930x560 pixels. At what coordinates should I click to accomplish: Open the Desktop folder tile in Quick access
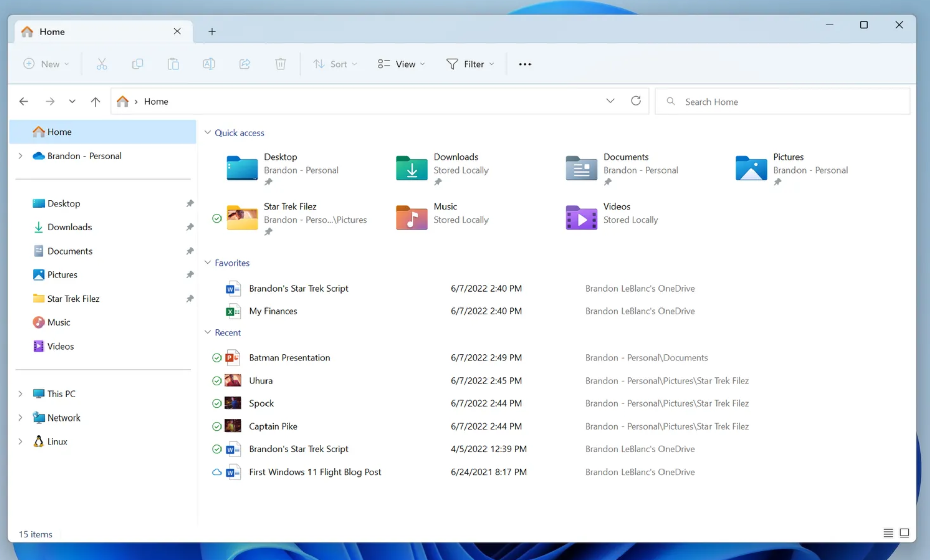tap(283, 169)
